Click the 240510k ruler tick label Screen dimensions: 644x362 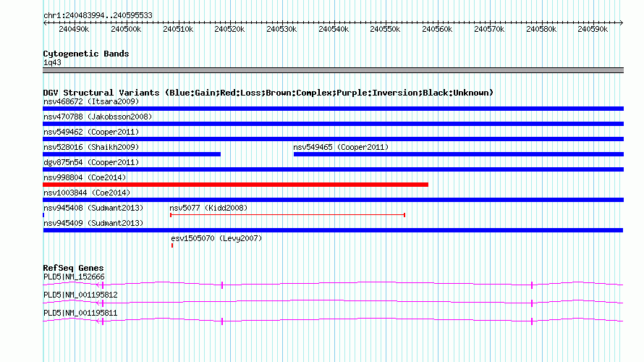point(178,29)
